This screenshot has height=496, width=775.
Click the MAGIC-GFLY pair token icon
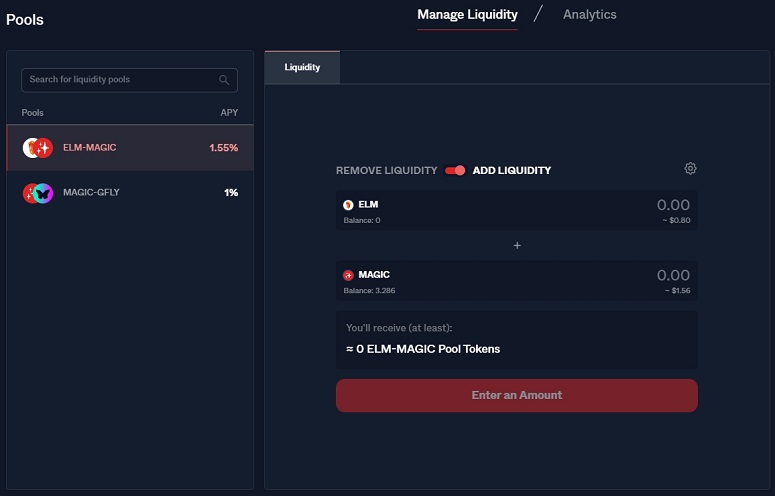[38, 193]
